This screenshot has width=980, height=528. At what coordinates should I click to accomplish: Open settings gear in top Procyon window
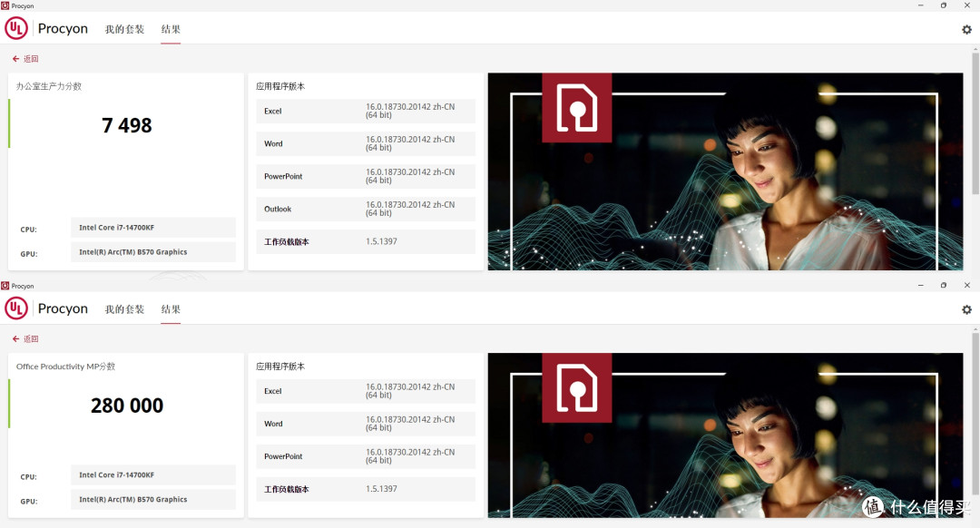[966, 29]
